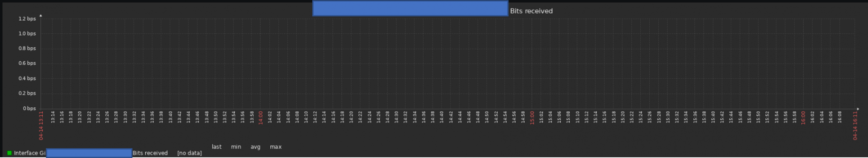868x158 pixels.
Task: Click the 'min' legend column header
Action: click(236, 147)
